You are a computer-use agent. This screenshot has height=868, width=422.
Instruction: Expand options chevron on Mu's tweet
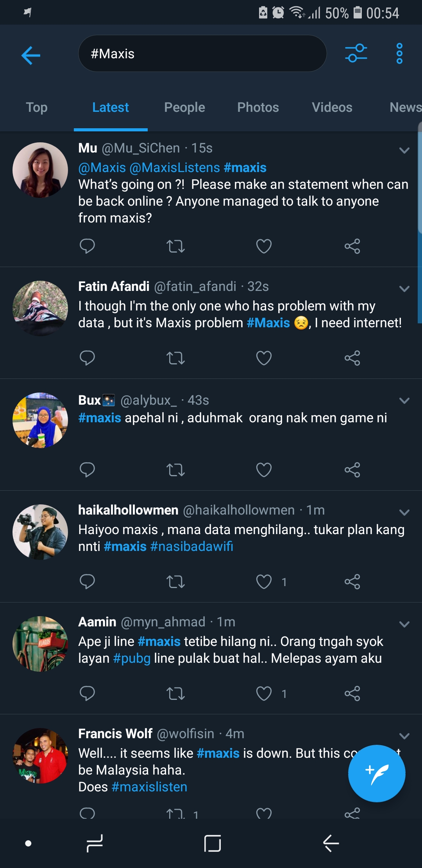point(404,150)
